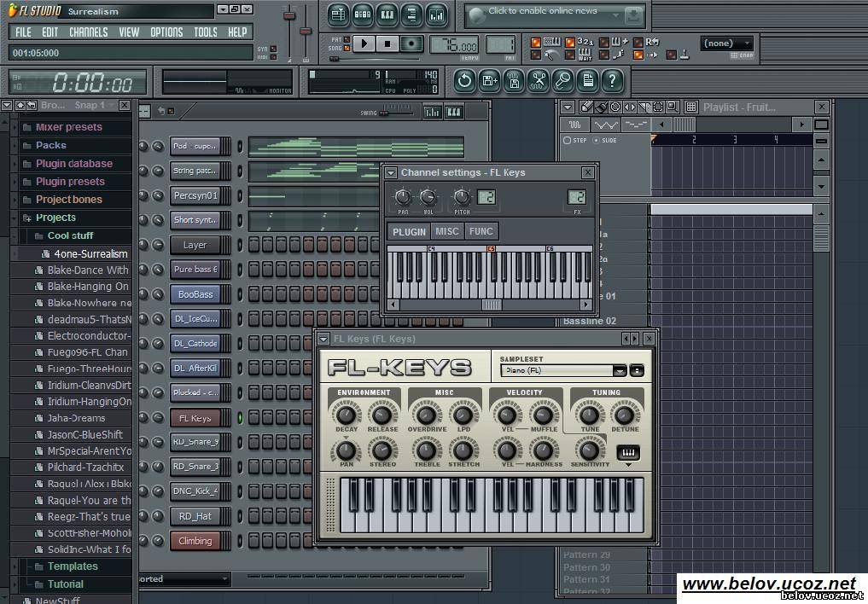Switch to Pattern mode with PAT indicator
The height and width of the screenshot is (604, 868).
tap(347, 39)
